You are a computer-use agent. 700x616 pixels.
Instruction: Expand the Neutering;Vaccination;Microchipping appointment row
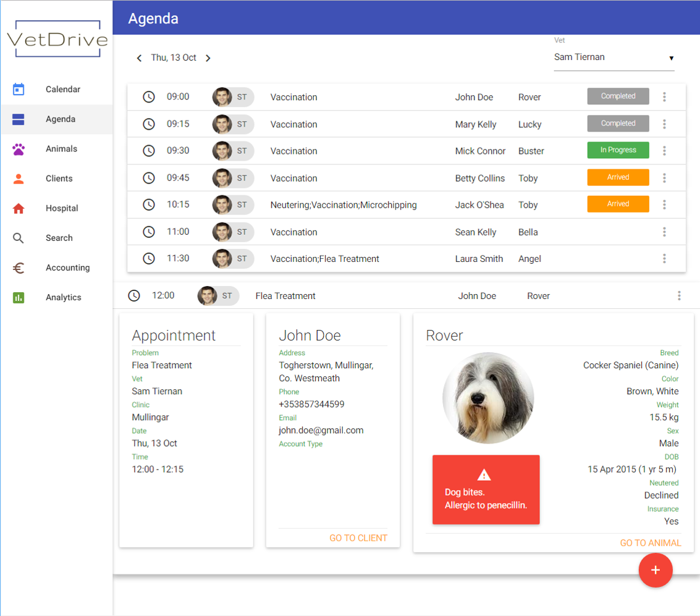point(407,205)
